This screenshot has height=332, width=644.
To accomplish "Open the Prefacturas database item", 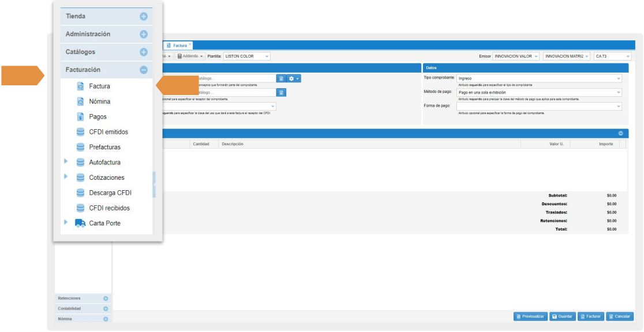I will click(x=104, y=147).
